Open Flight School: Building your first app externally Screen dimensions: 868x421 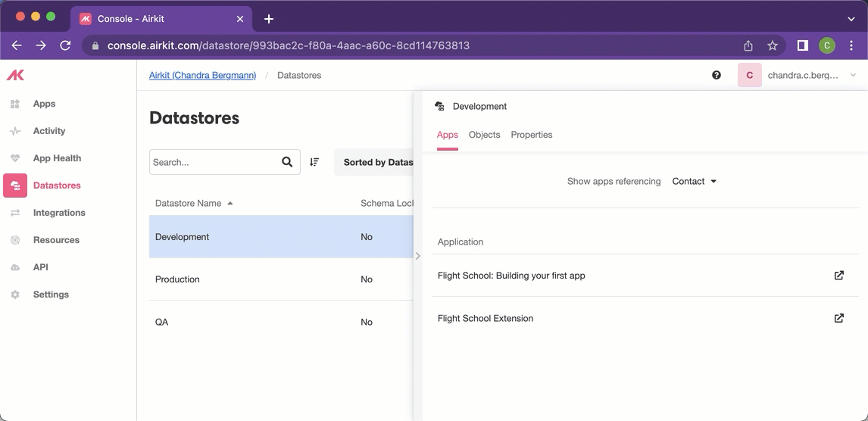(838, 276)
